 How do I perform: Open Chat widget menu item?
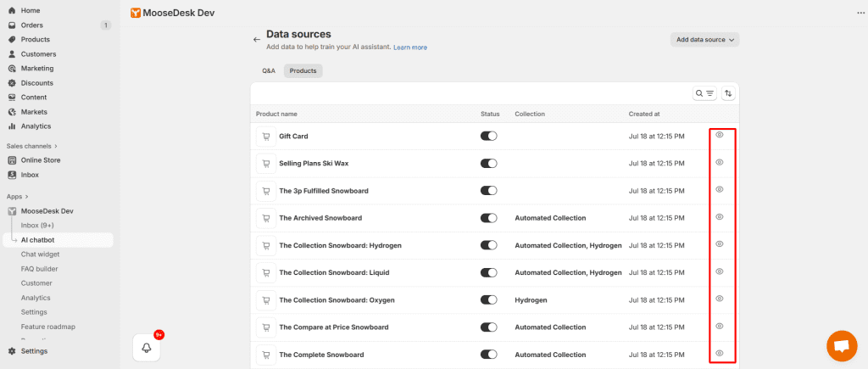(x=40, y=254)
